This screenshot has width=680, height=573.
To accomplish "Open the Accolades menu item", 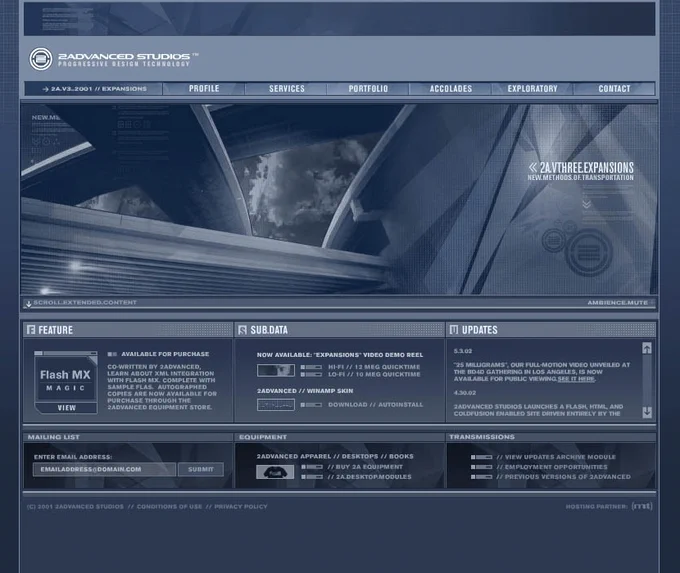I will (451, 88).
